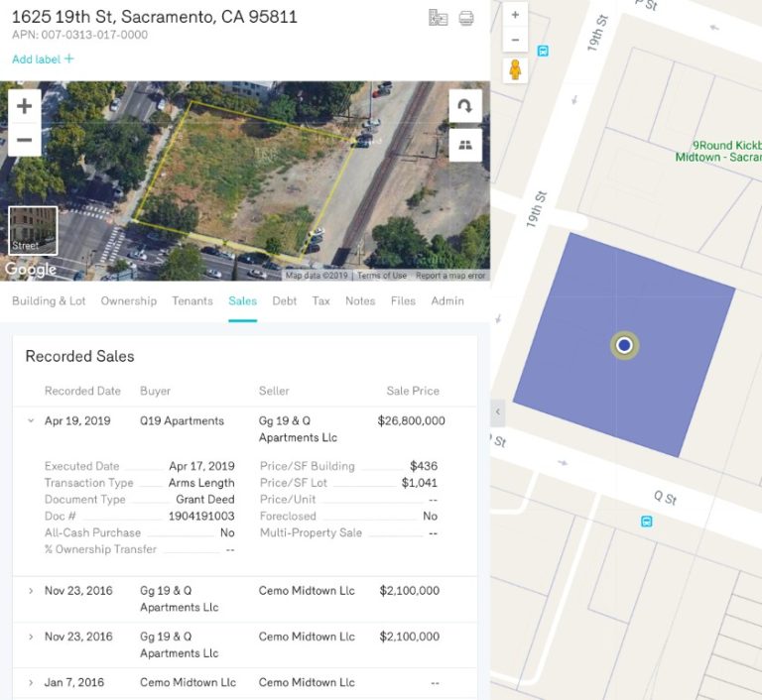
Task: Click the Recorded Date column header
Action: click(82, 391)
